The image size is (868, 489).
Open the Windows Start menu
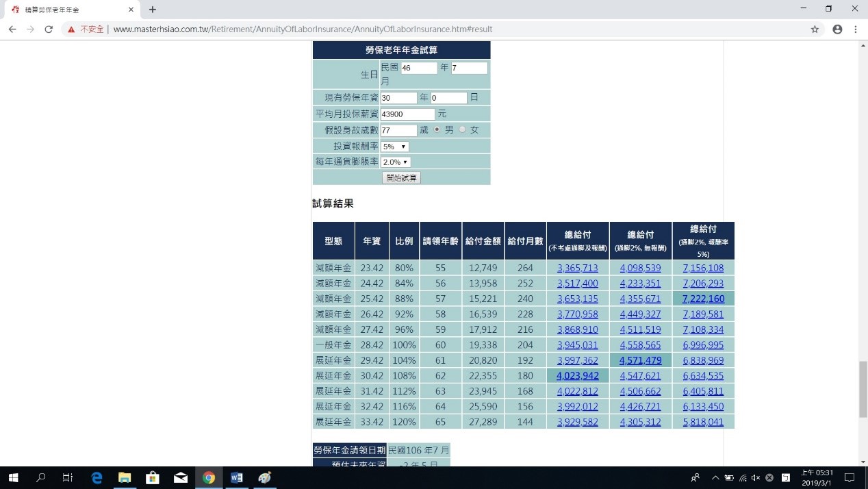(x=13, y=478)
